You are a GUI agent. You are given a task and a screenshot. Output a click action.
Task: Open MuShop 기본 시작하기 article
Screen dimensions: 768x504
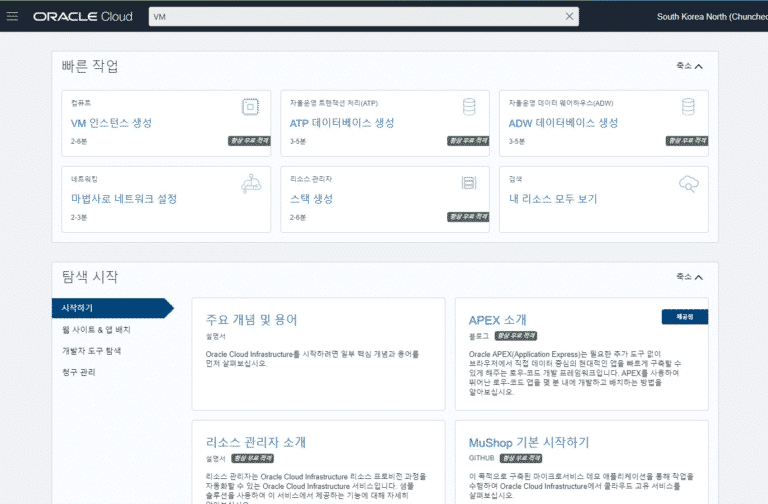tap(529, 442)
